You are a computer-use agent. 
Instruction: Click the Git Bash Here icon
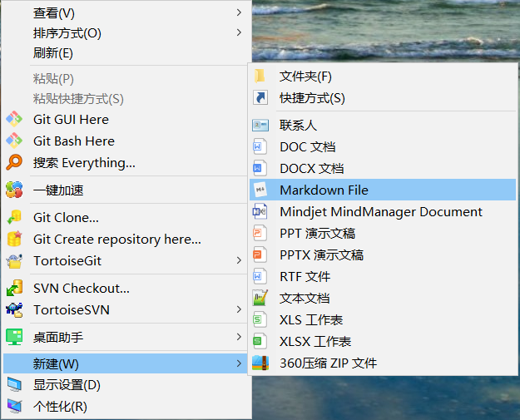point(14,141)
